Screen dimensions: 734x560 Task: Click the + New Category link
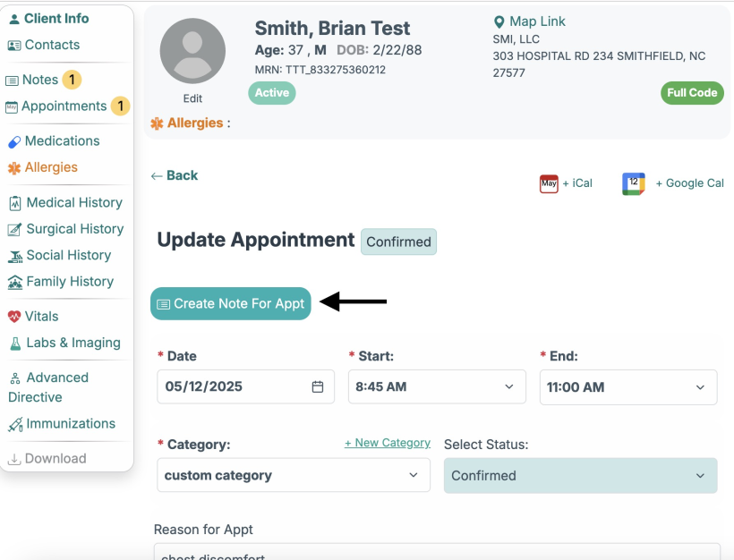point(387,443)
